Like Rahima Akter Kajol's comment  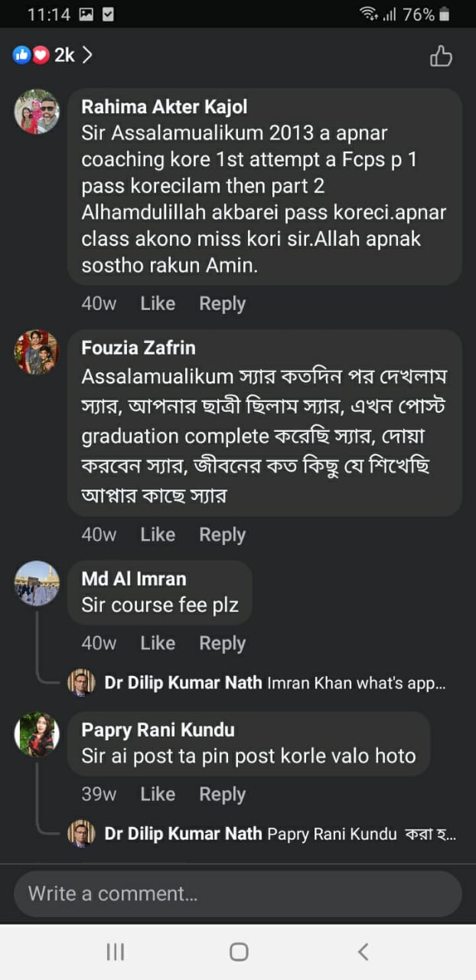(x=158, y=304)
